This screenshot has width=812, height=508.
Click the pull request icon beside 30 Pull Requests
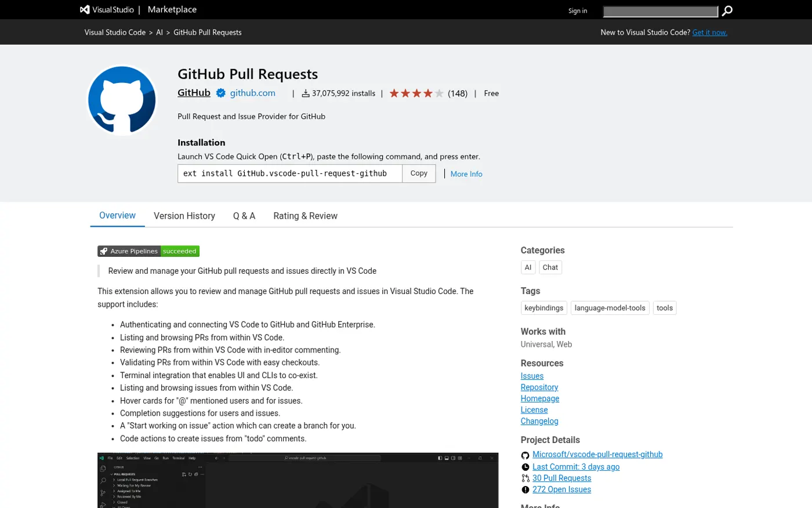pyautogui.click(x=525, y=478)
